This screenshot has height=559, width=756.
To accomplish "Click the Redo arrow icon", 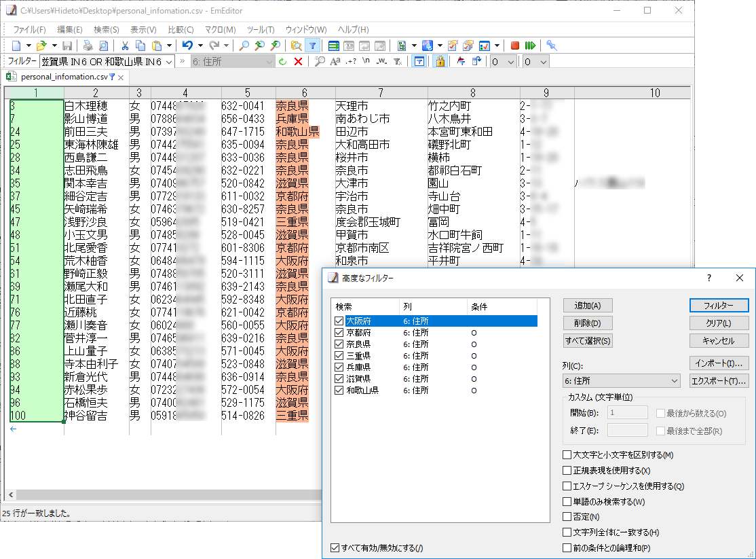I will point(214,46).
